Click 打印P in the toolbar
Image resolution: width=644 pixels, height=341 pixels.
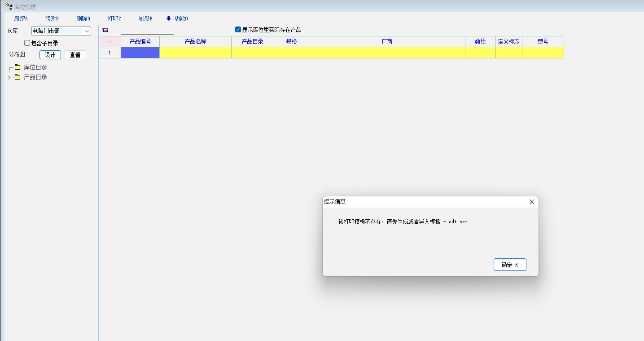pyautogui.click(x=114, y=18)
